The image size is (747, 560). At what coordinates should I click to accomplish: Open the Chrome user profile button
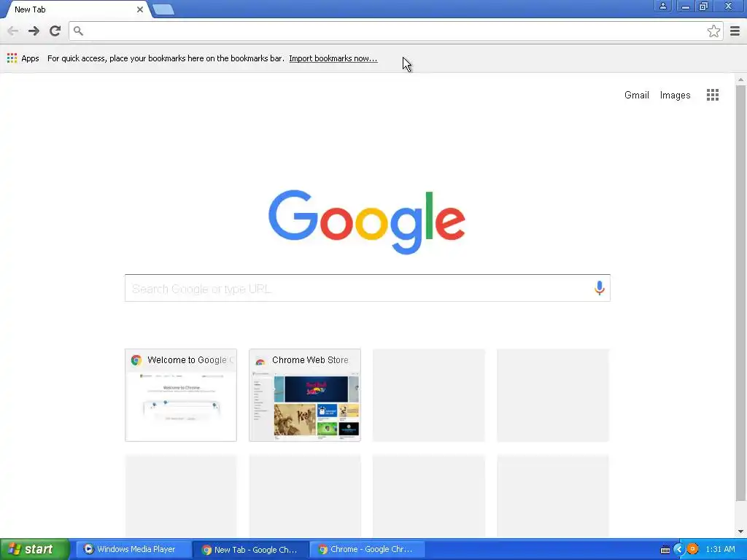click(x=662, y=6)
